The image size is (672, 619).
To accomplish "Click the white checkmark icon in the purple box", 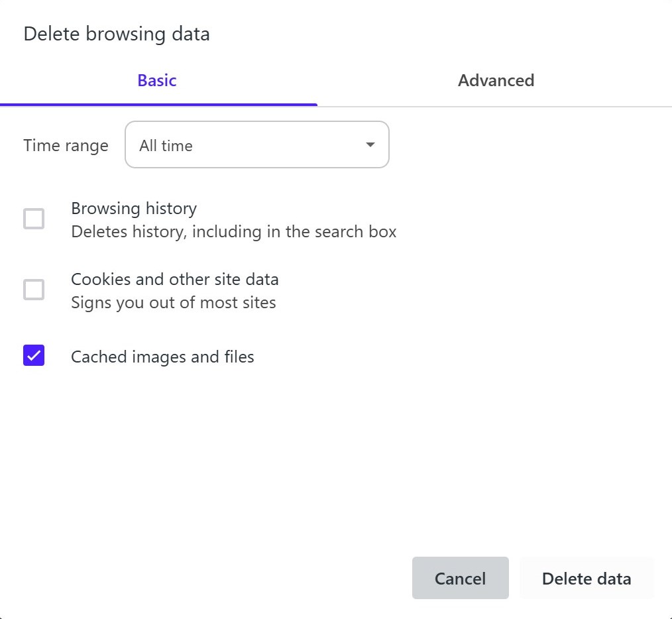I will [x=34, y=356].
